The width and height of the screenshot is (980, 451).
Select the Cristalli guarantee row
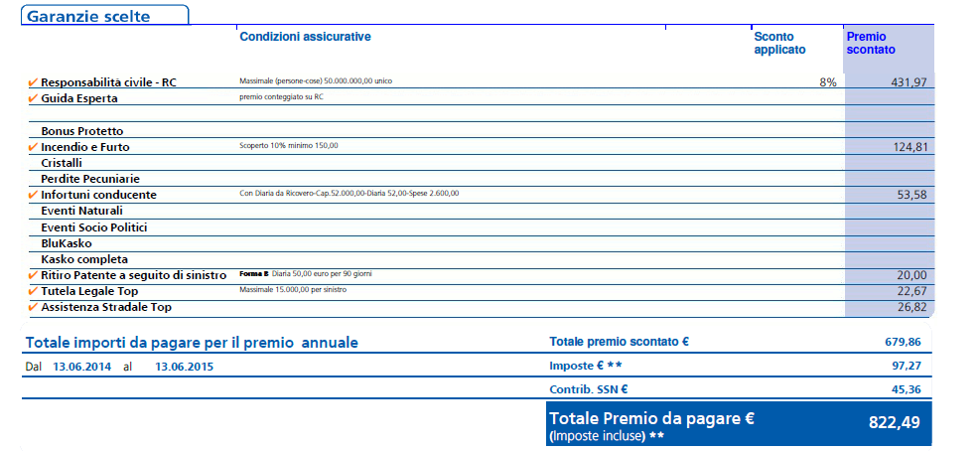[62, 163]
